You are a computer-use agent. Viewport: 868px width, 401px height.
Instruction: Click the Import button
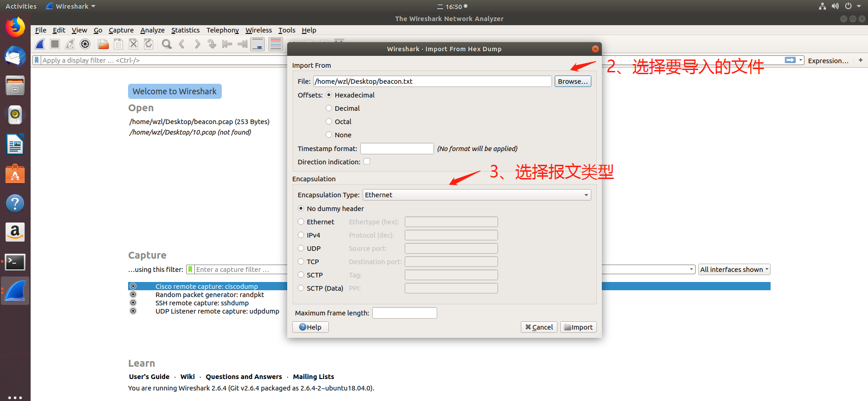[x=578, y=327]
